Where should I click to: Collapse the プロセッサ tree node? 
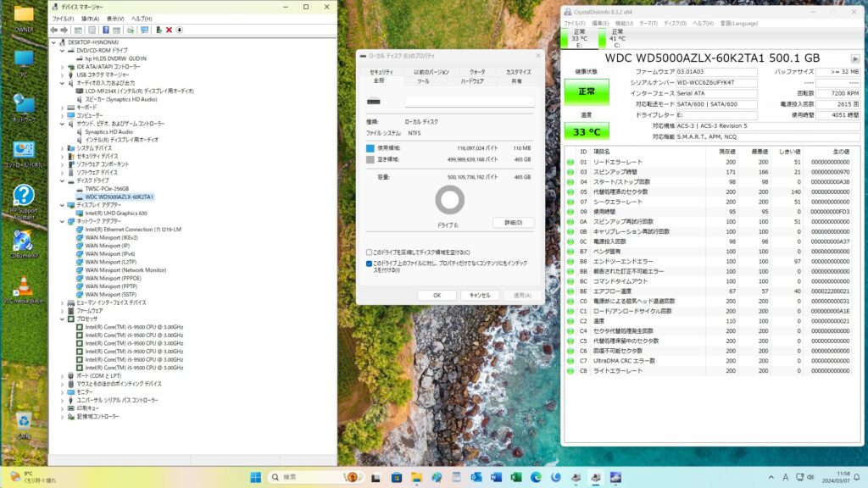coord(62,319)
